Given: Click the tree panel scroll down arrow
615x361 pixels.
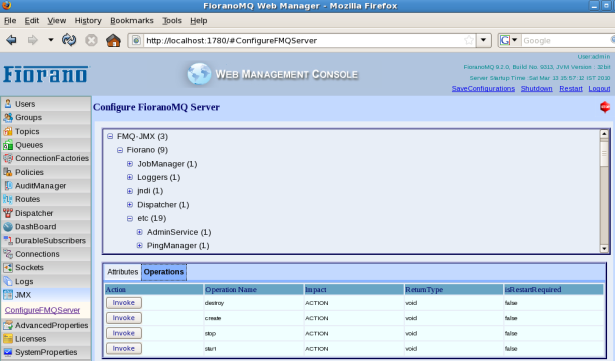Looking at the screenshot, I should click(x=604, y=248).
